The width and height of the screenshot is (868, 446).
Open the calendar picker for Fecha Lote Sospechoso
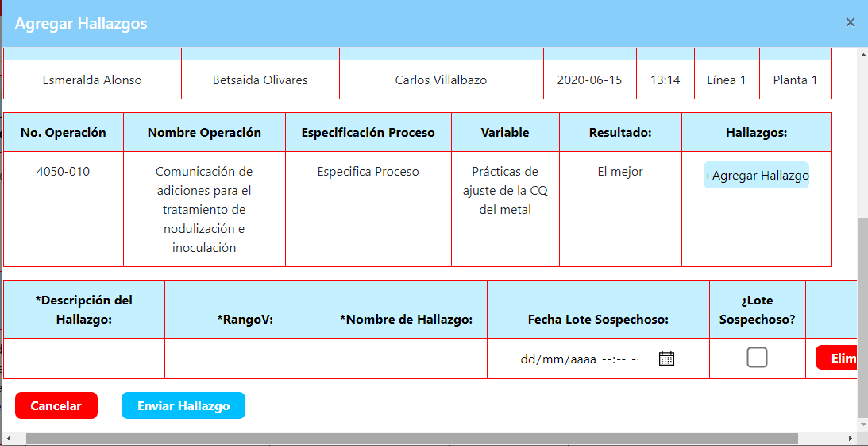pos(666,359)
